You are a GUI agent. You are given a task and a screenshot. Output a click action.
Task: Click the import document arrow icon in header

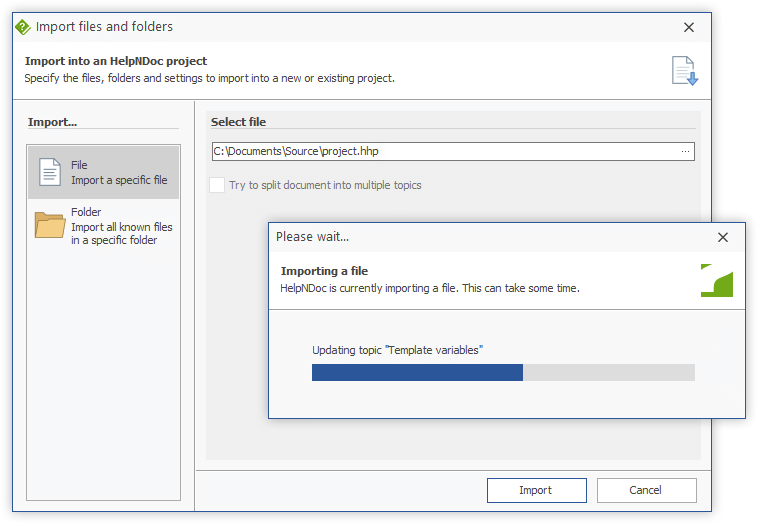(x=684, y=71)
